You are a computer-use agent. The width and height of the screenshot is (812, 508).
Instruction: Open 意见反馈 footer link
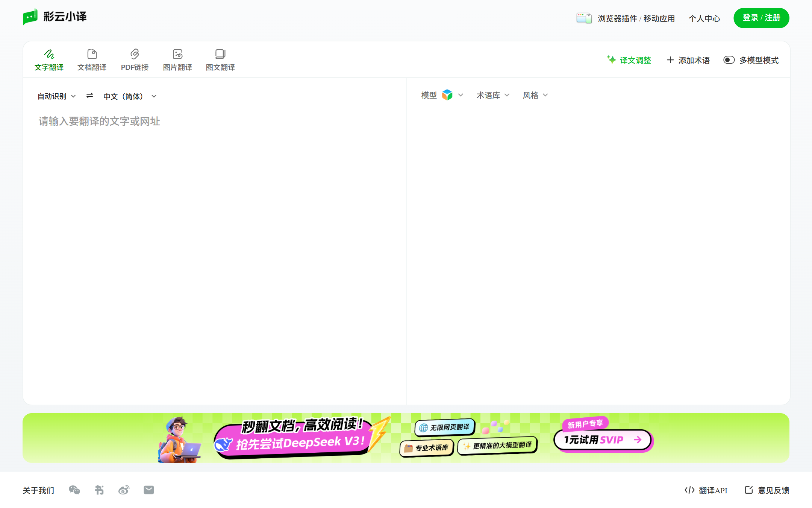(773, 490)
